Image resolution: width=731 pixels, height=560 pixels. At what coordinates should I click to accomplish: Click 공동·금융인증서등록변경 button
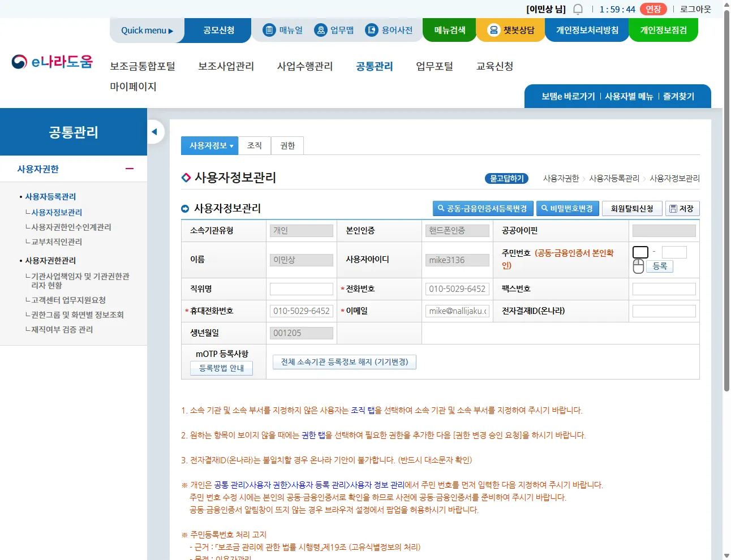(x=483, y=209)
